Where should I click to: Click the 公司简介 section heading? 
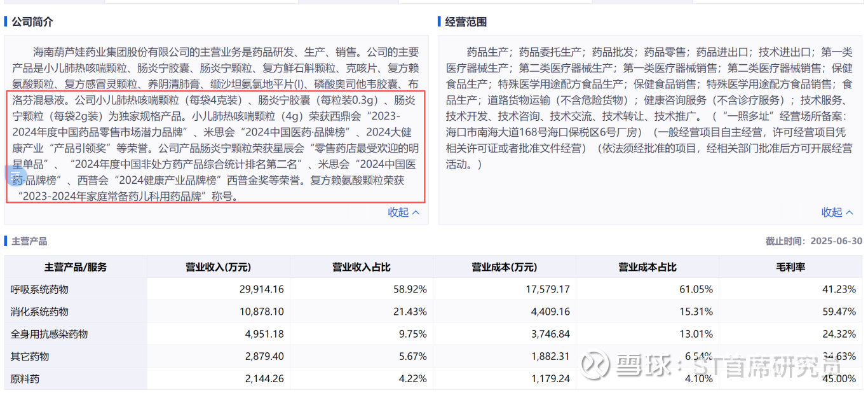point(32,22)
